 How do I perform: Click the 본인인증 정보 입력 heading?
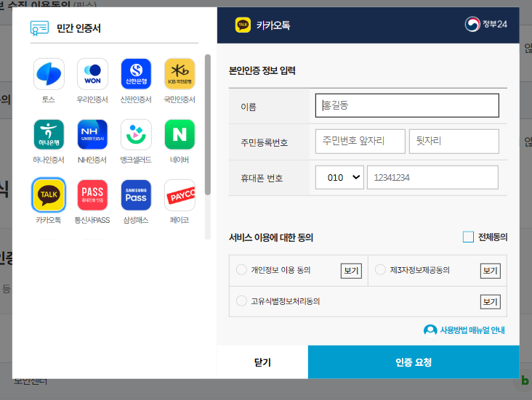coord(262,70)
